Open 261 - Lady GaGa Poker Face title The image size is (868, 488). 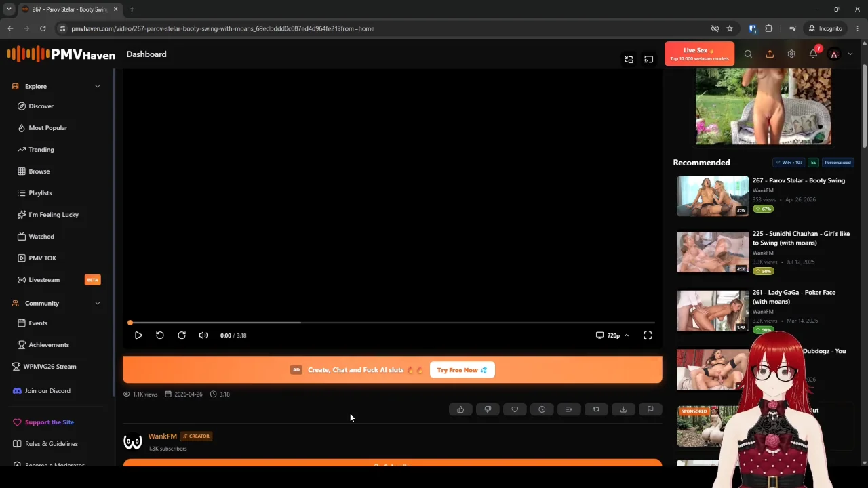[793, 297]
